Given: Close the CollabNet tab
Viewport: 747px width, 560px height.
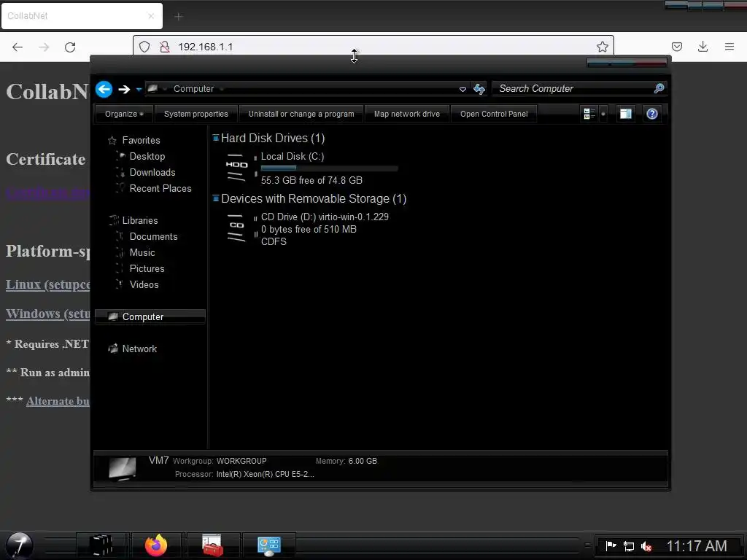Looking at the screenshot, I should pos(151,16).
